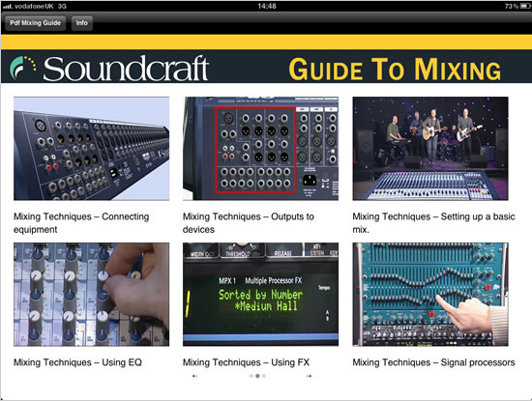Select the second page indicator dot

pyautogui.click(x=257, y=376)
